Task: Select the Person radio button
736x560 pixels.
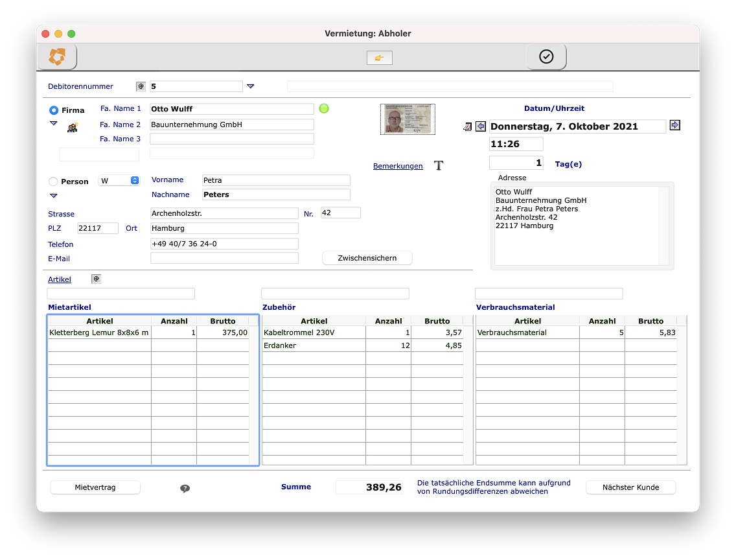Action: coord(53,181)
